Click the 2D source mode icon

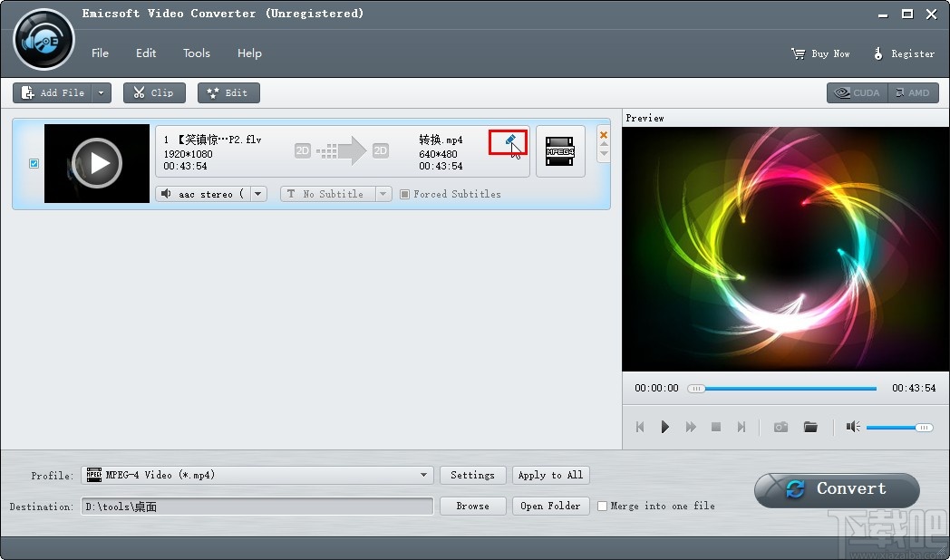pyautogui.click(x=303, y=150)
